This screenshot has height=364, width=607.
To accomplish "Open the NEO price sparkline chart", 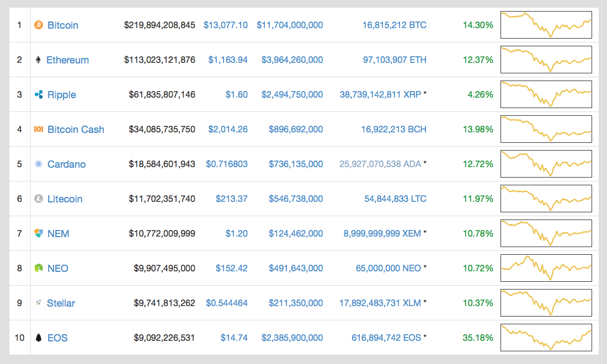I will pyautogui.click(x=546, y=268).
